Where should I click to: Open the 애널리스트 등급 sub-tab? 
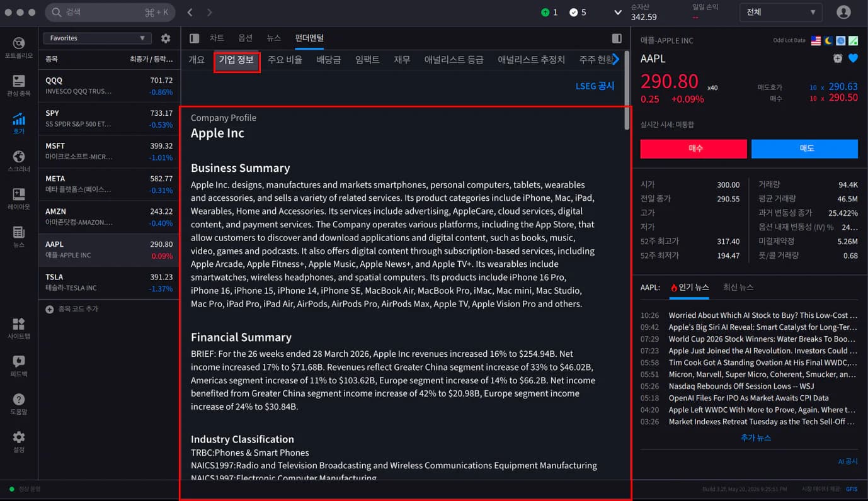coord(454,60)
